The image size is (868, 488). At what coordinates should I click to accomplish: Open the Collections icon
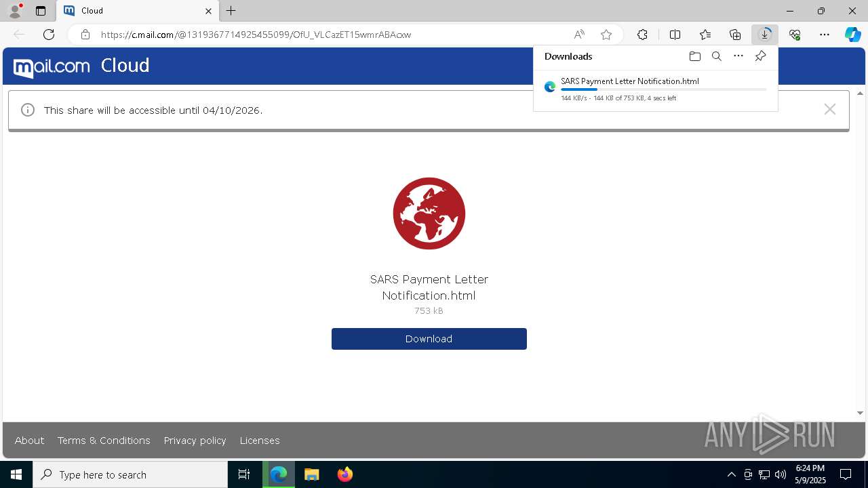tap(735, 35)
